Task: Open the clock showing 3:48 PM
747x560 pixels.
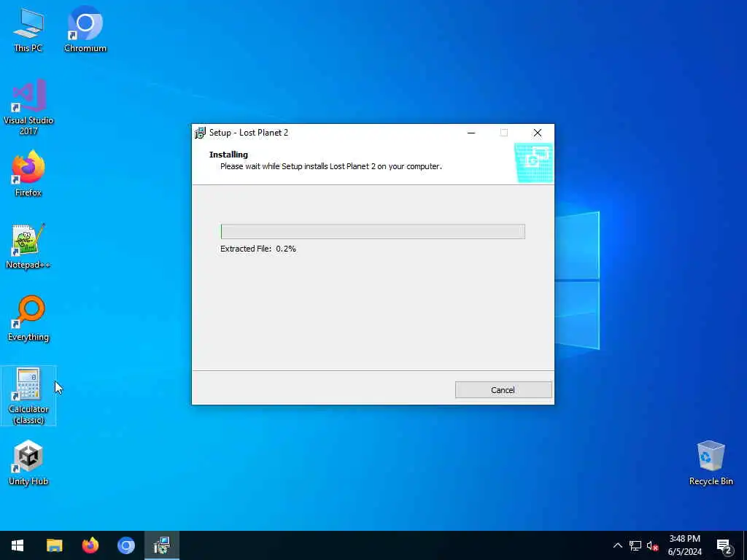Action: click(x=684, y=545)
